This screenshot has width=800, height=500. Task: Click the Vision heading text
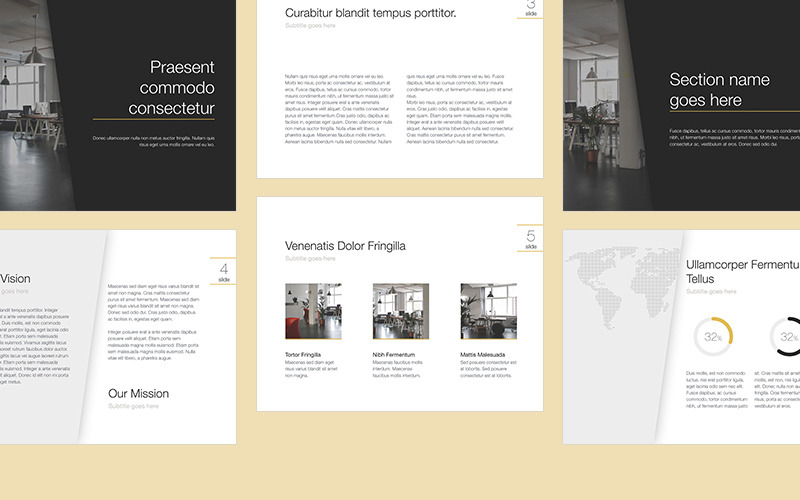click(15, 279)
